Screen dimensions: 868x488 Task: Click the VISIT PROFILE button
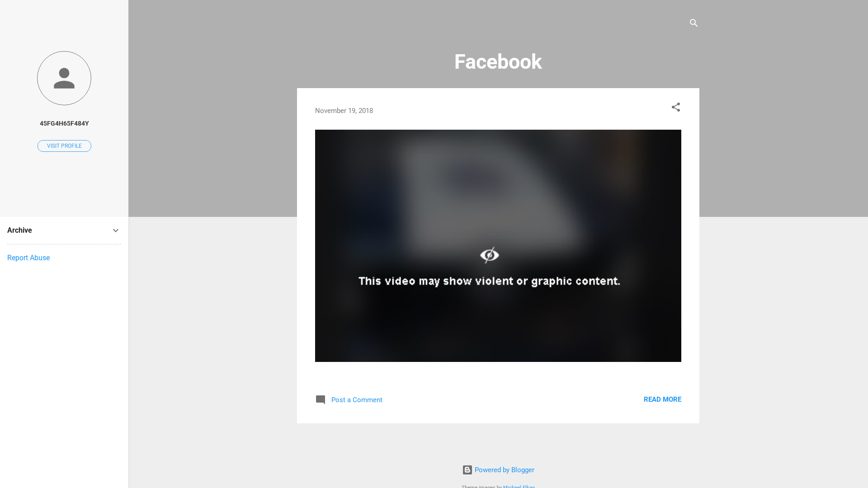pyautogui.click(x=64, y=146)
